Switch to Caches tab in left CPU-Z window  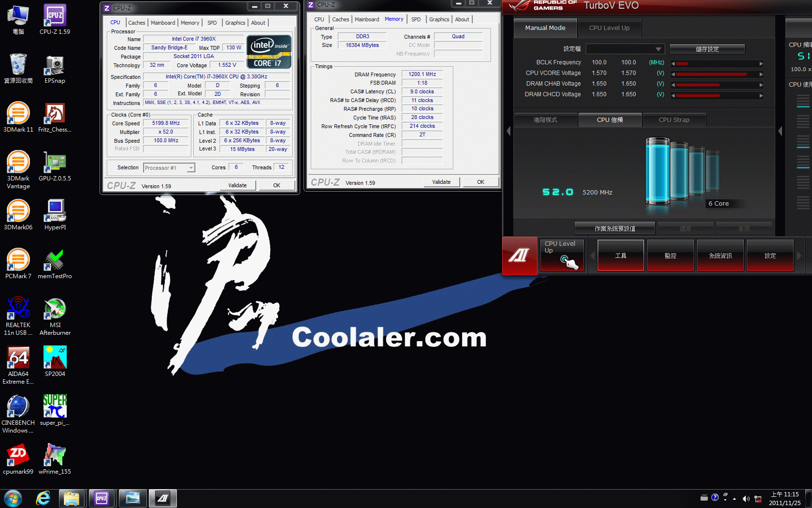[136, 23]
